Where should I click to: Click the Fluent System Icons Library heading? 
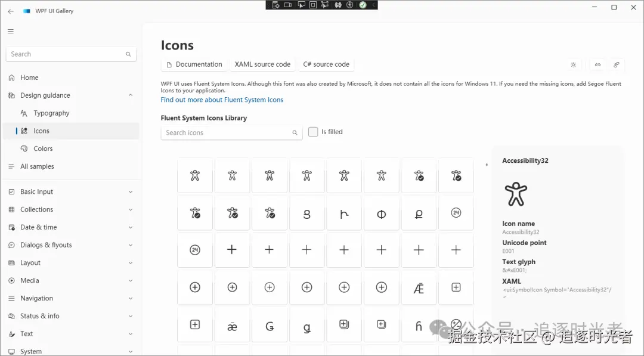[x=204, y=118]
